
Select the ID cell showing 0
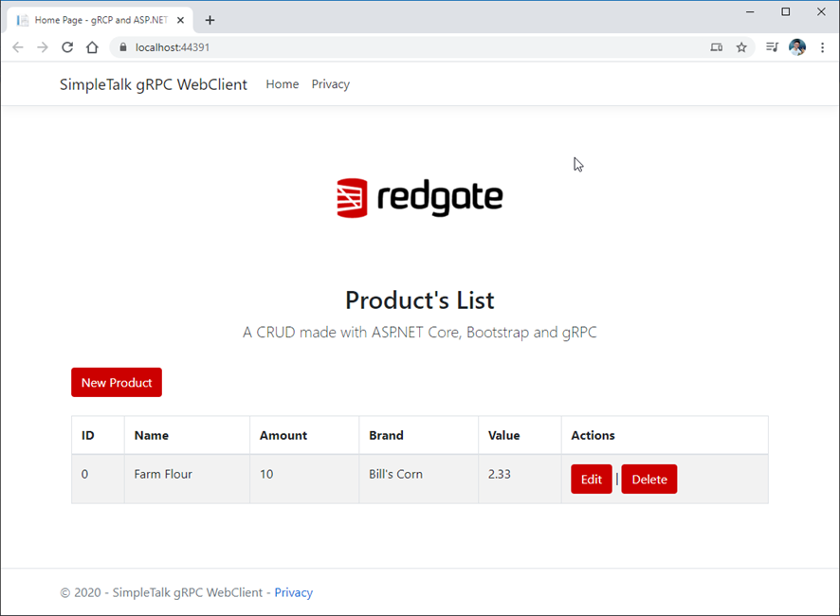pos(98,479)
